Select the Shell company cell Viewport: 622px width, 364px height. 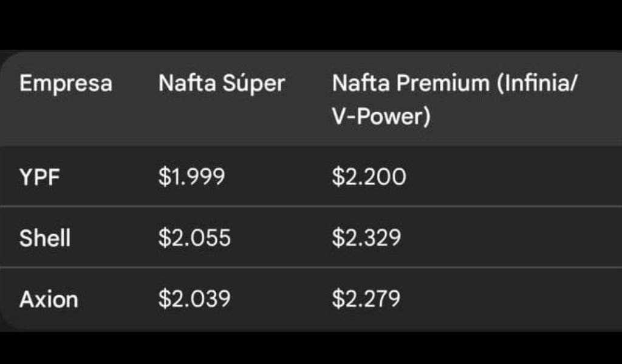click(45, 237)
